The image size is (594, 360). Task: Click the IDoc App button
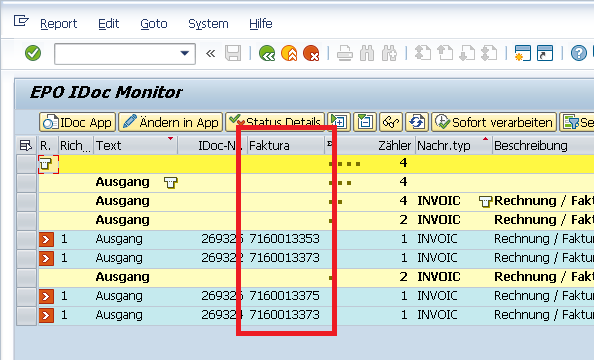coord(78,122)
